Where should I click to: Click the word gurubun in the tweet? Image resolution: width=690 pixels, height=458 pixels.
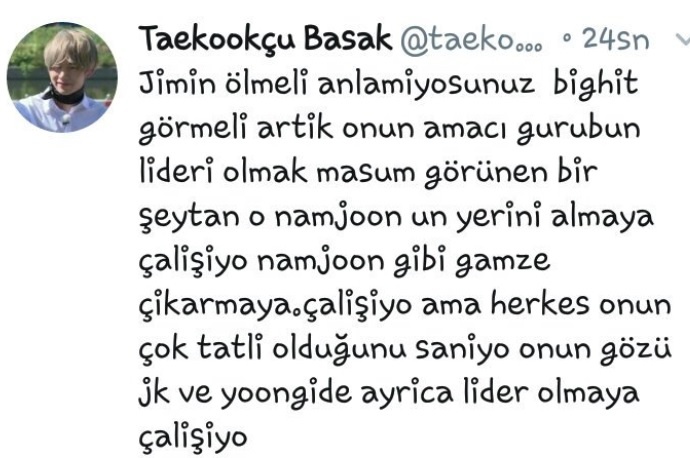pos(578,128)
